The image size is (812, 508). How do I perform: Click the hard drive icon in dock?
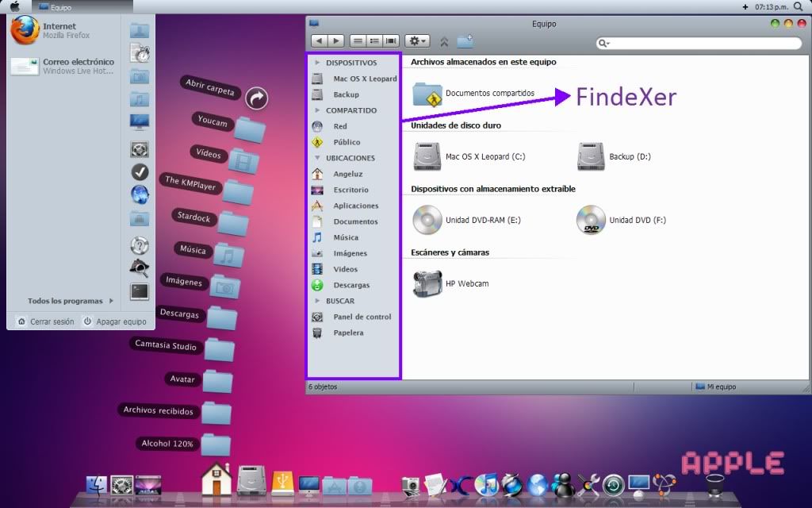pos(251,481)
